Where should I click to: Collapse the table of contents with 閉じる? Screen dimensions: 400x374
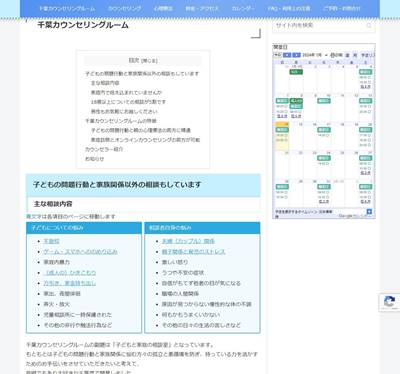click(149, 61)
